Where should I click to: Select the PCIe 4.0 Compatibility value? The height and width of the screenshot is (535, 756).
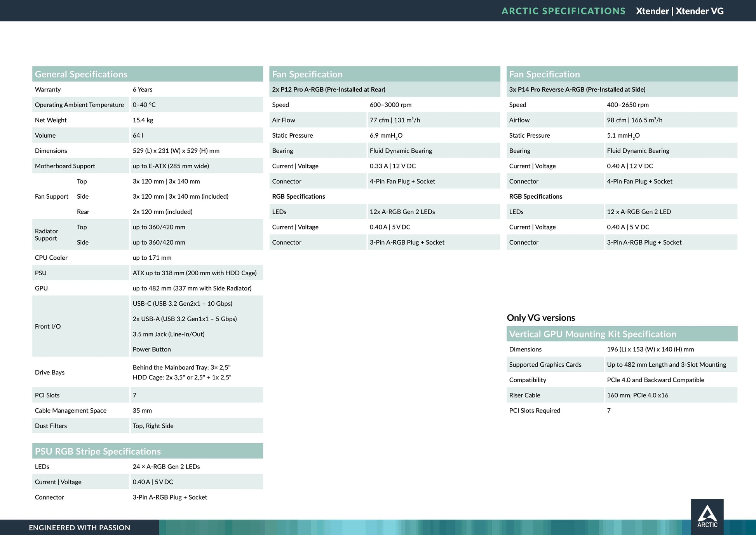tap(655, 380)
